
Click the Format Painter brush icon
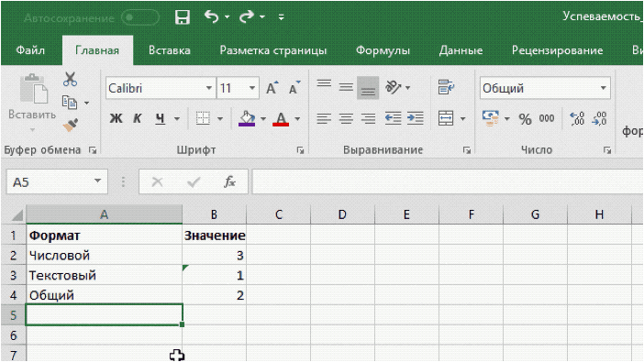click(71, 125)
